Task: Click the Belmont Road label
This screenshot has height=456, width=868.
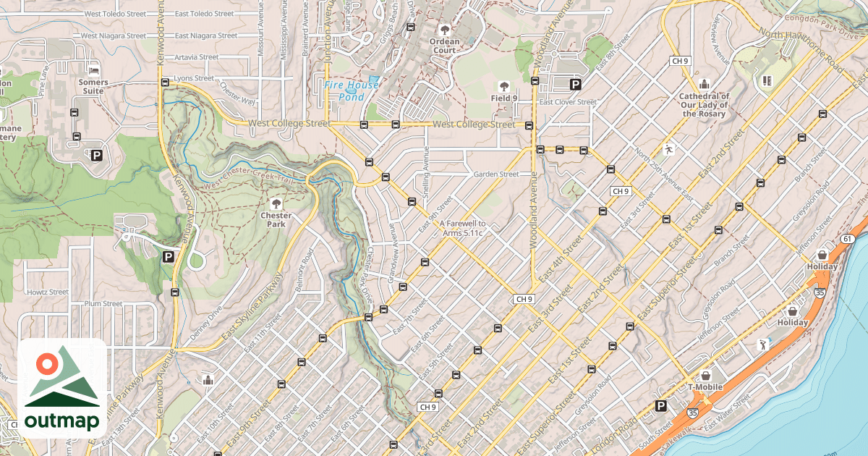Action: point(304,271)
